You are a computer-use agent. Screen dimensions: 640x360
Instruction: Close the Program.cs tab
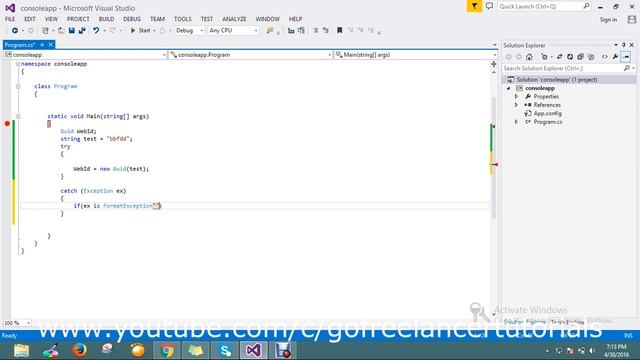(x=51, y=45)
